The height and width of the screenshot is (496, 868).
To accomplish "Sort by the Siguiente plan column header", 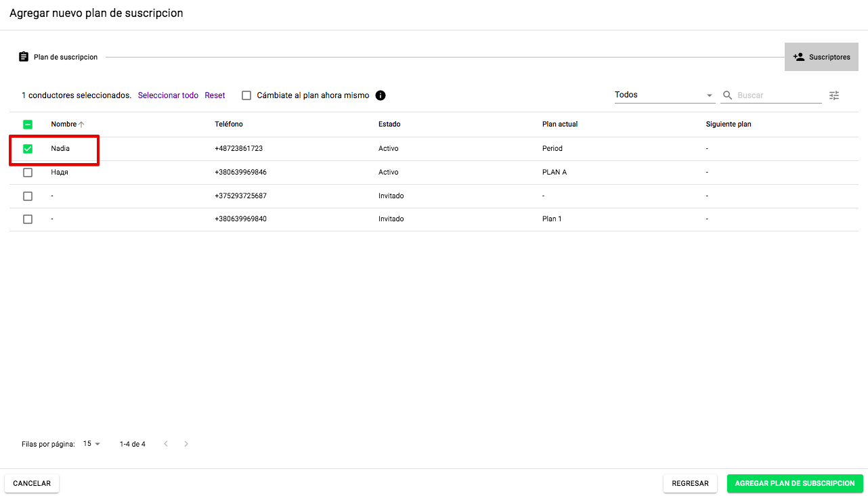I will 729,125.
